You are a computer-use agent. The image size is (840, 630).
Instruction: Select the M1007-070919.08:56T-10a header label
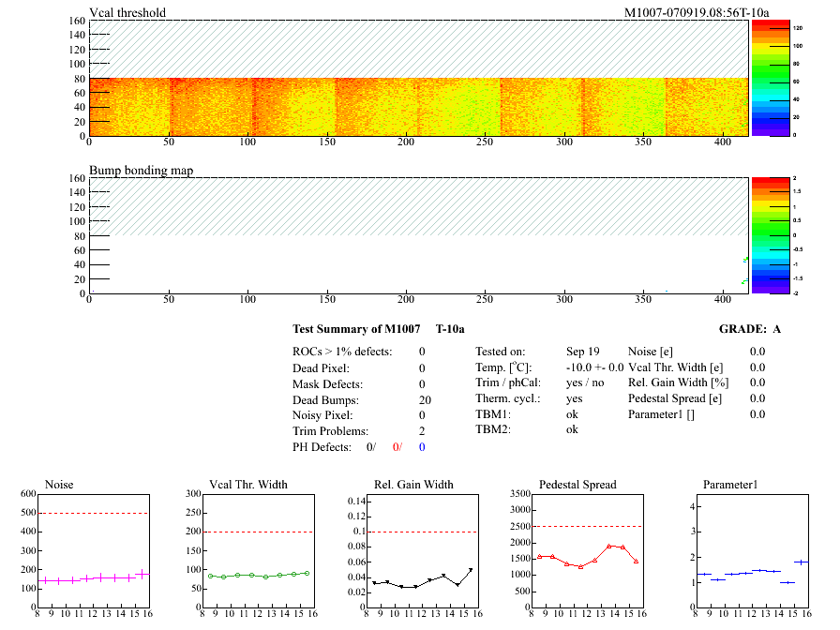coord(697,12)
